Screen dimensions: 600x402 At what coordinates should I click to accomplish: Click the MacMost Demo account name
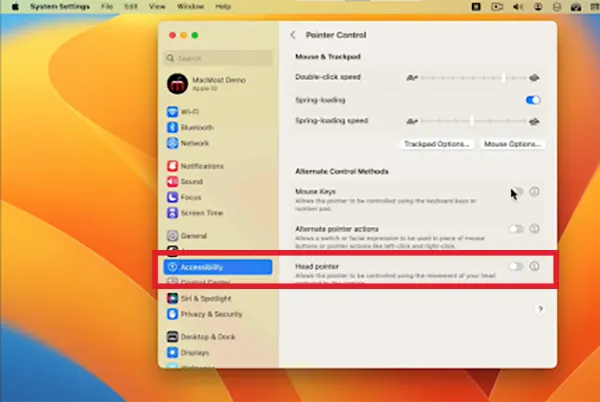click(219, 80)
